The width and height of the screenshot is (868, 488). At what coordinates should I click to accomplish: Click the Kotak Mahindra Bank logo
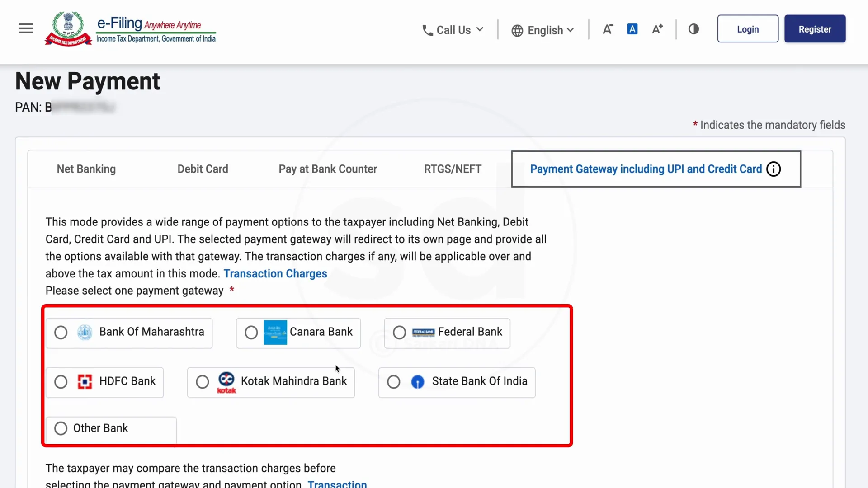point(226,382)
